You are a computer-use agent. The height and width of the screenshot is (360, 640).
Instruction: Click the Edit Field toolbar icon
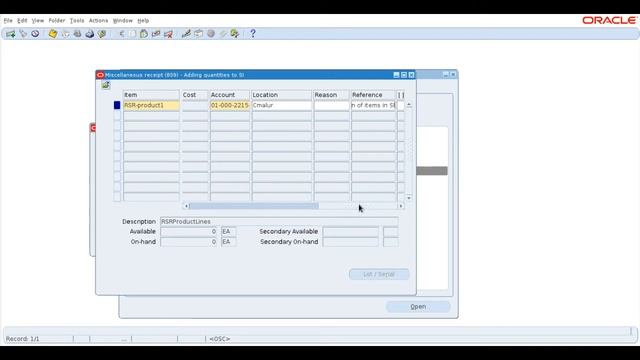(x=186, y=34)
